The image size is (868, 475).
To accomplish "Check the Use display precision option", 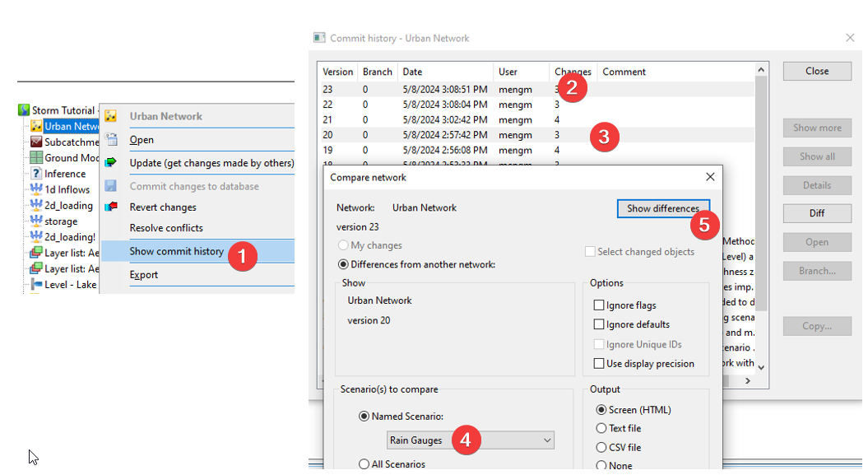I will click(x=599, y=363).
